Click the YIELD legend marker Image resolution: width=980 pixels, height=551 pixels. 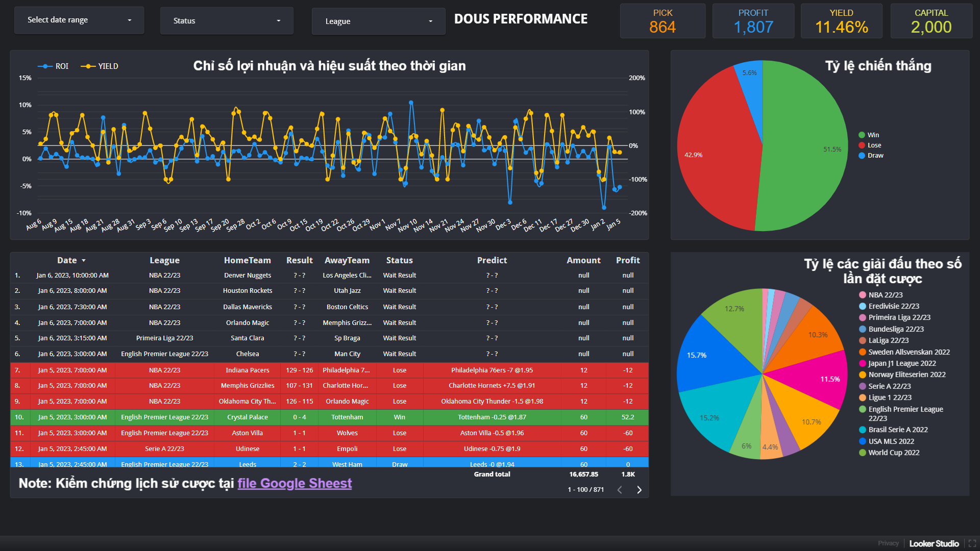click(x=88, y=66)
